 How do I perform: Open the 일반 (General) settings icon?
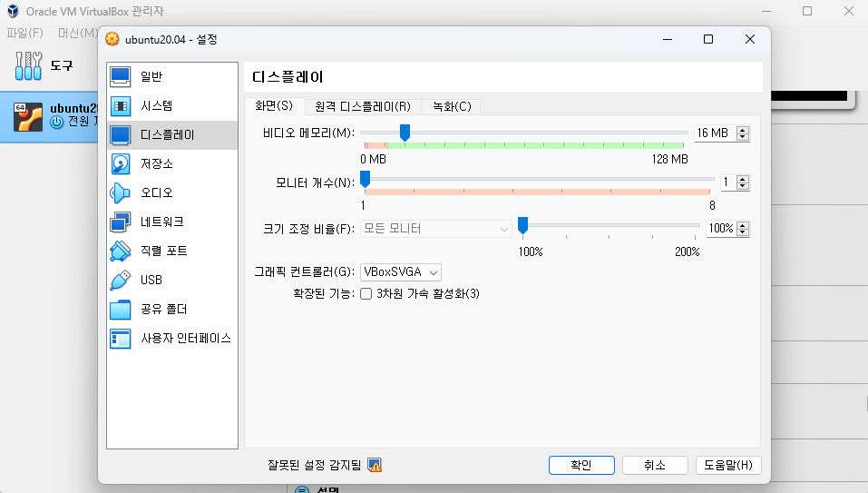[x=120, y=77]
